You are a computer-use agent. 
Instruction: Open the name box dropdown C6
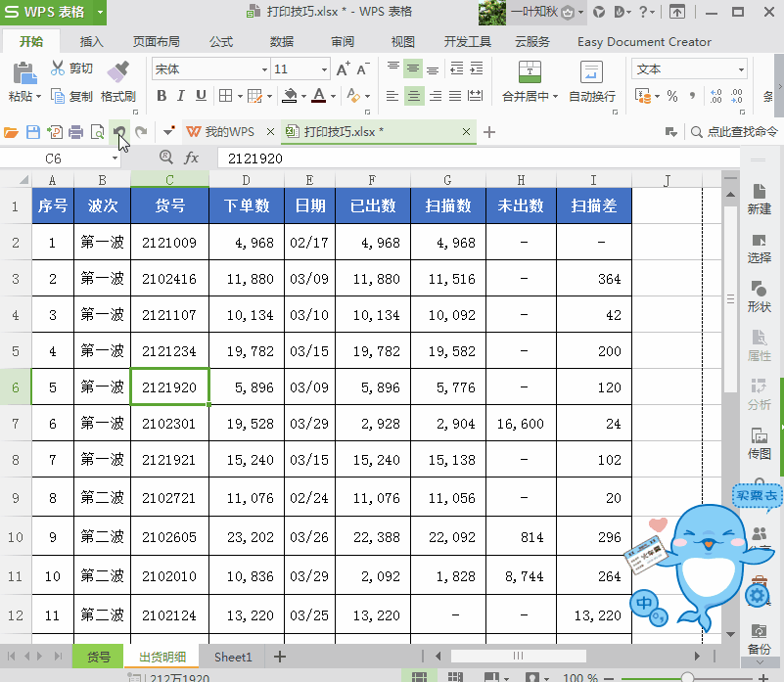click(115, 159)
